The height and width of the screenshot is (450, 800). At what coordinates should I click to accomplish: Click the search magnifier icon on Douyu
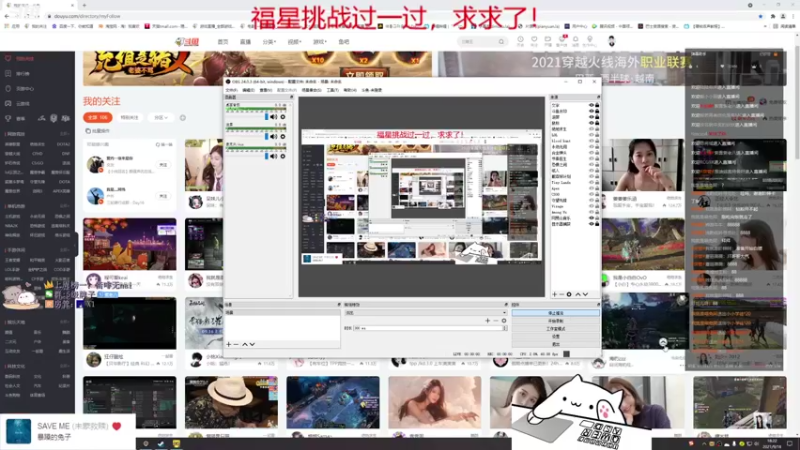point(501,42)
